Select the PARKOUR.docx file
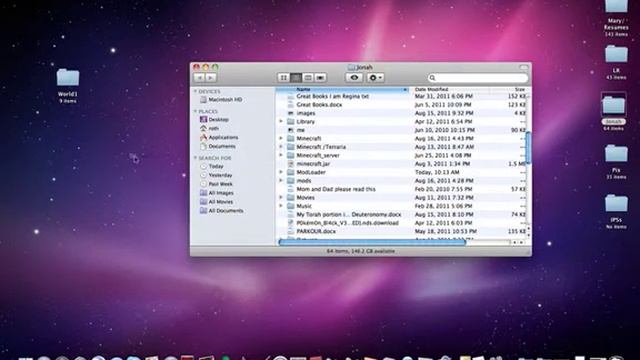The height and width of the screenshot is (360, 640). [x=401, y=231]
